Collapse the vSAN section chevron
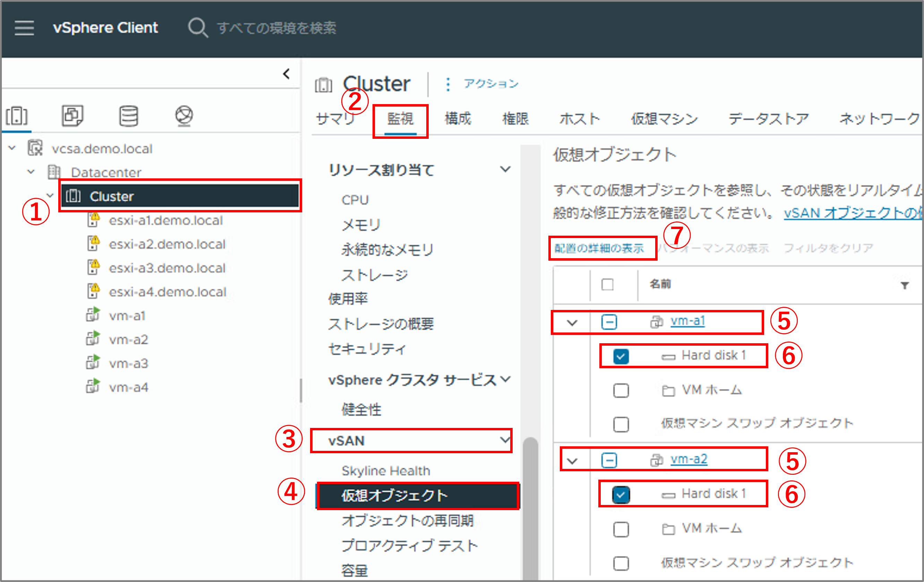Screen dimensions: 924x582 click(x=505, y=440)
